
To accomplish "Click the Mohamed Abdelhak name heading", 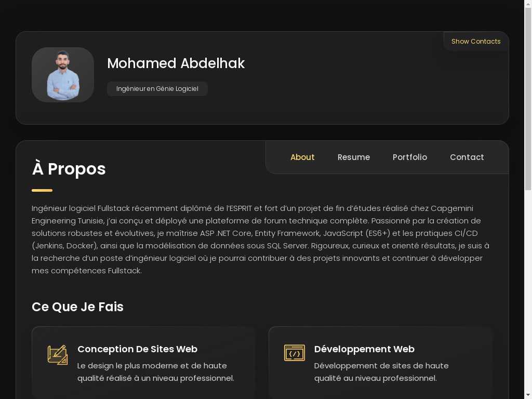I will tap(176, 63).
